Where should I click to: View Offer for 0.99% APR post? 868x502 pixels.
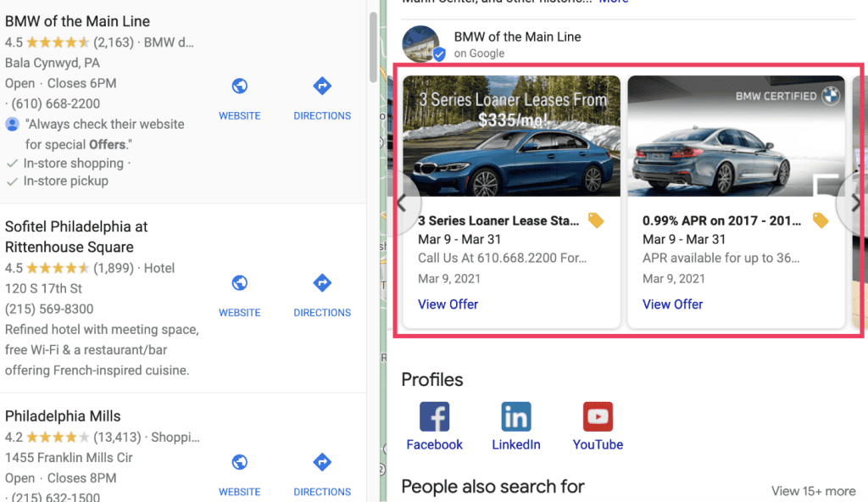672,304
